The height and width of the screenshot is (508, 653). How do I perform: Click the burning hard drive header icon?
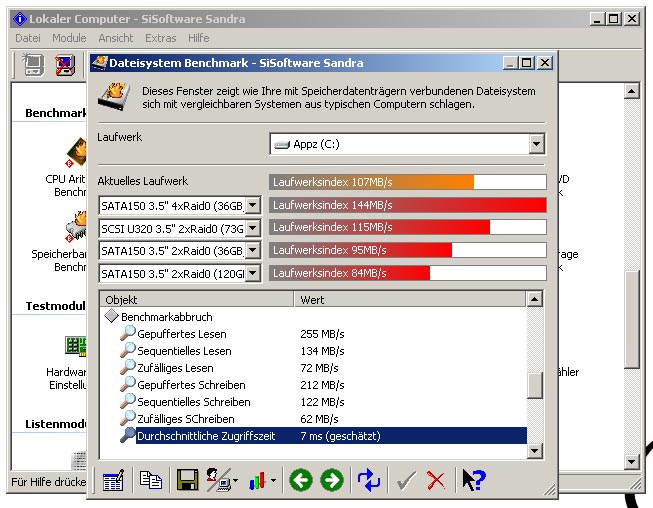pos(114,97)
